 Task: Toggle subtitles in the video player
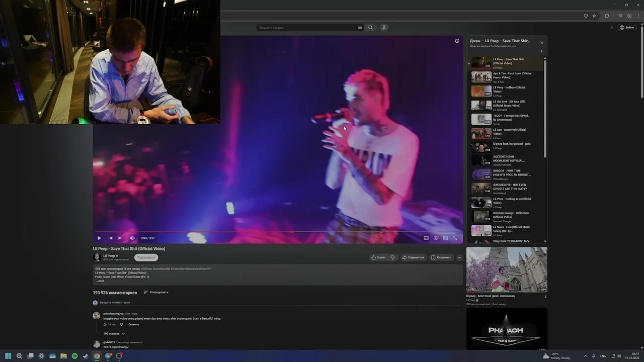pos(426,238)
